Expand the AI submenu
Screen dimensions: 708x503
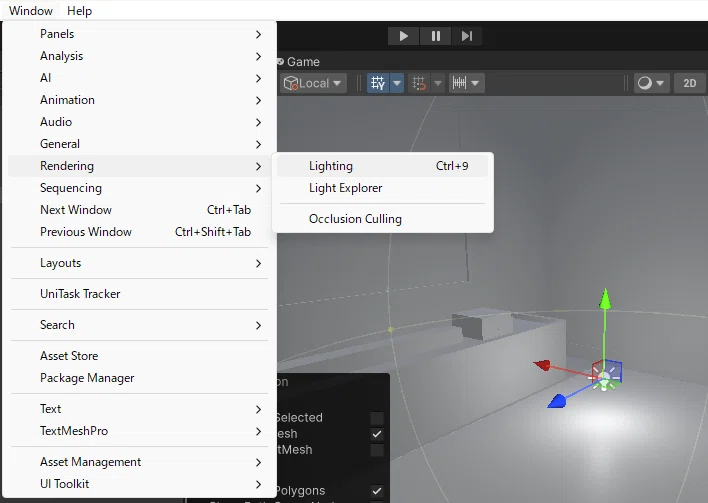point(139,78)
